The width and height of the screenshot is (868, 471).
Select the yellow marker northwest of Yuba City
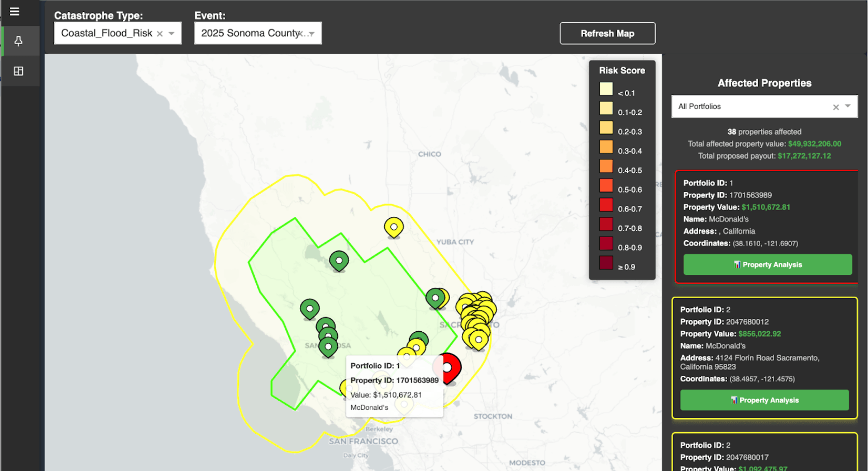[394, 227]
